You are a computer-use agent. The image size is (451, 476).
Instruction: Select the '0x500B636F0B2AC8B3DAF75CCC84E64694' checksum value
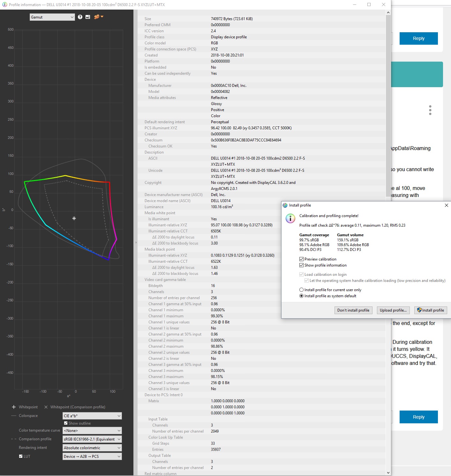pyautogui.click(x=246, y=140)
